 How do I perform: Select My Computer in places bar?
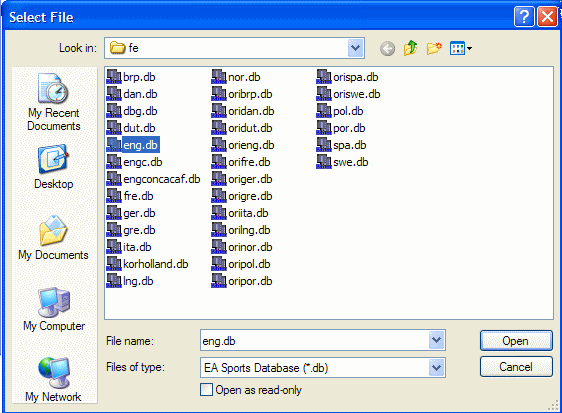click(54, 309)
